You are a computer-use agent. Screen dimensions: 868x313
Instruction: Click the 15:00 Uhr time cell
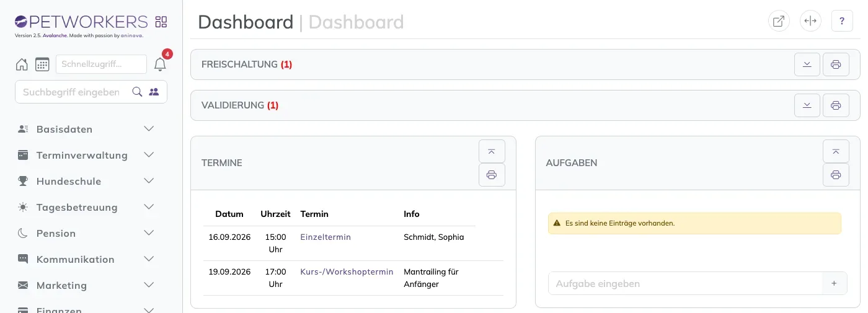coord(276,243)
